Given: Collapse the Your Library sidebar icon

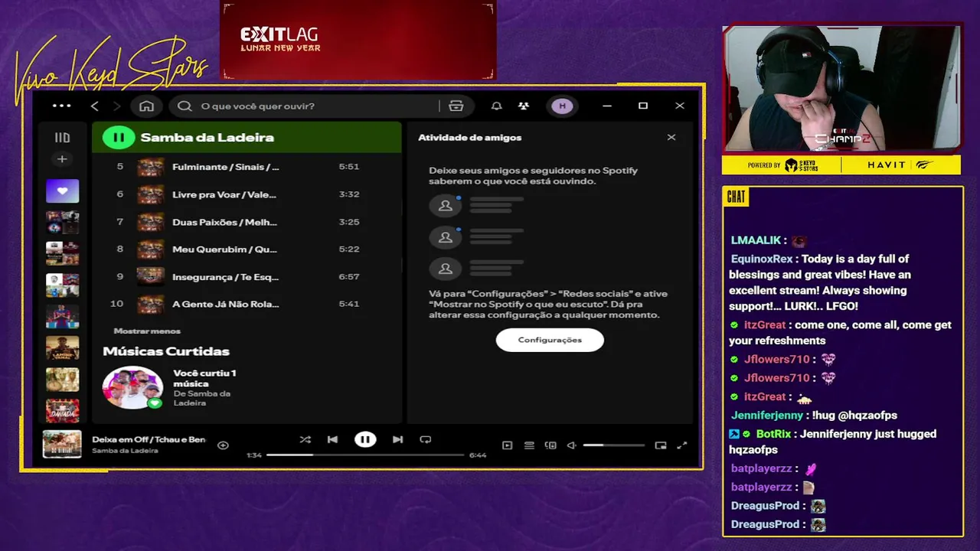Looking at the screenshot, I should click(62, 138).
